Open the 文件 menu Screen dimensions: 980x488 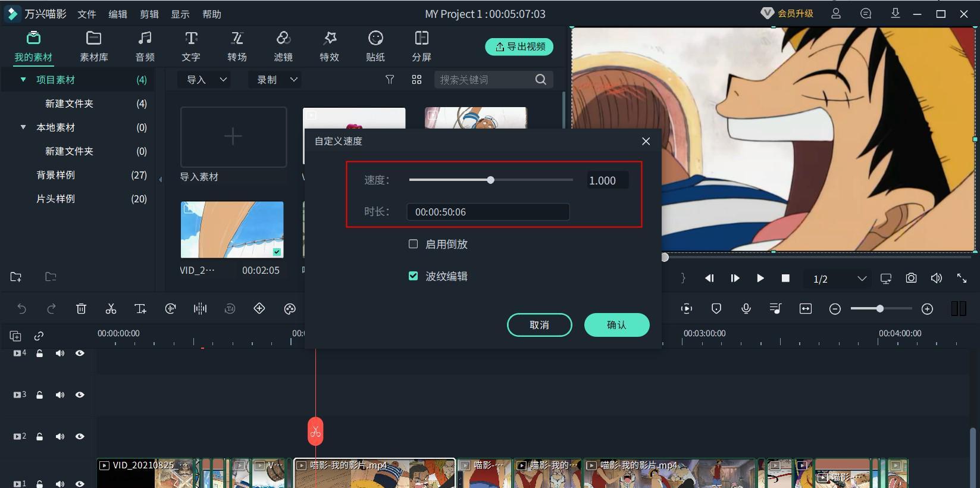pos(87,14)
